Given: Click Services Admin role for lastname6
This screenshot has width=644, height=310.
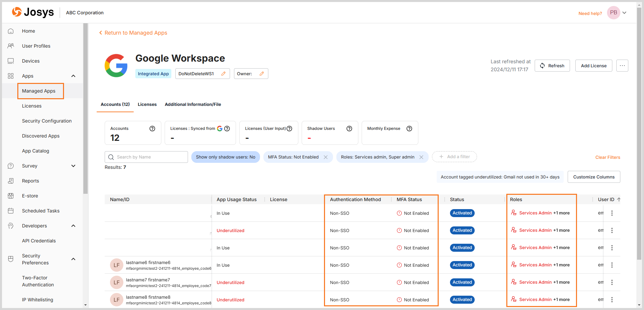Looking at the screenshot, I should coord(535,265).
